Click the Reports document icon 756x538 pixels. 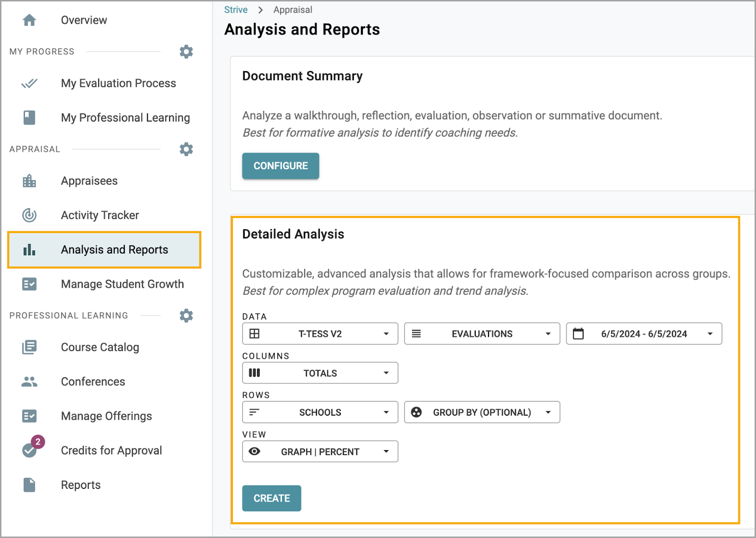29,485
